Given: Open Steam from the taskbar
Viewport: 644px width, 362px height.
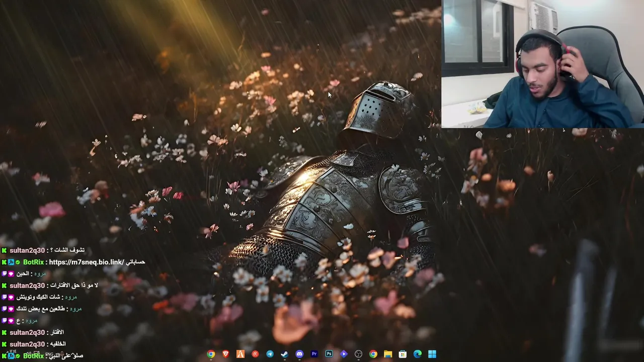Looking at the screenshot, I should 284,354.
